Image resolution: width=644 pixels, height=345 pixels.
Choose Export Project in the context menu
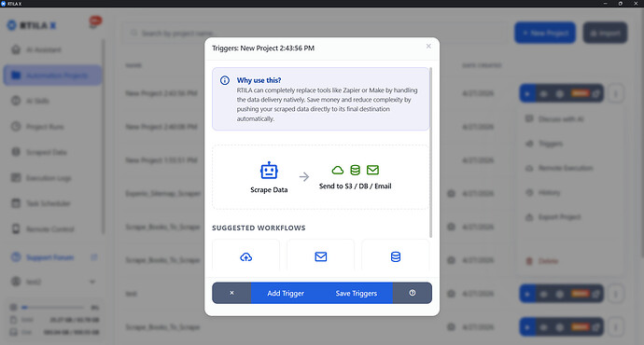pos(569,217)
